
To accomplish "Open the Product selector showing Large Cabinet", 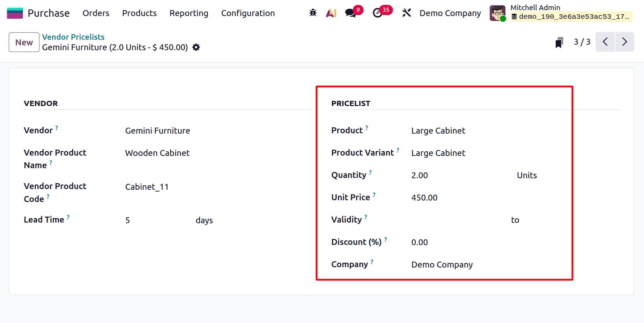I will tap(438, 130).
